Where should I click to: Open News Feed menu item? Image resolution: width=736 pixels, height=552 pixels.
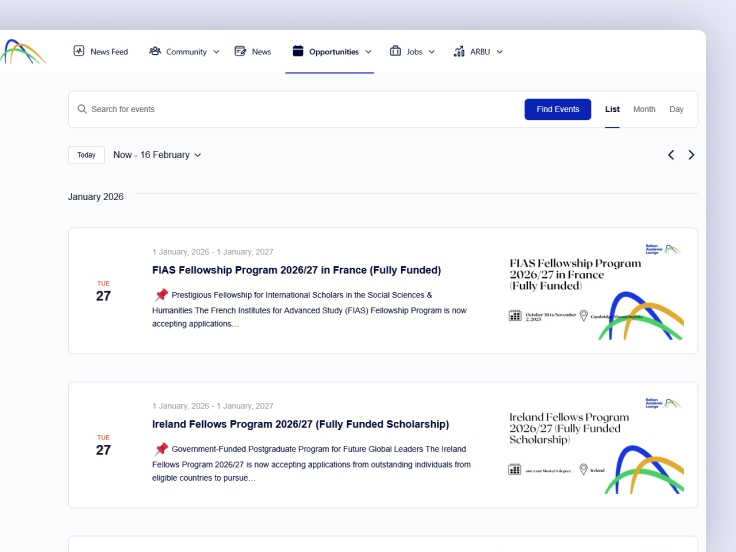100,52
